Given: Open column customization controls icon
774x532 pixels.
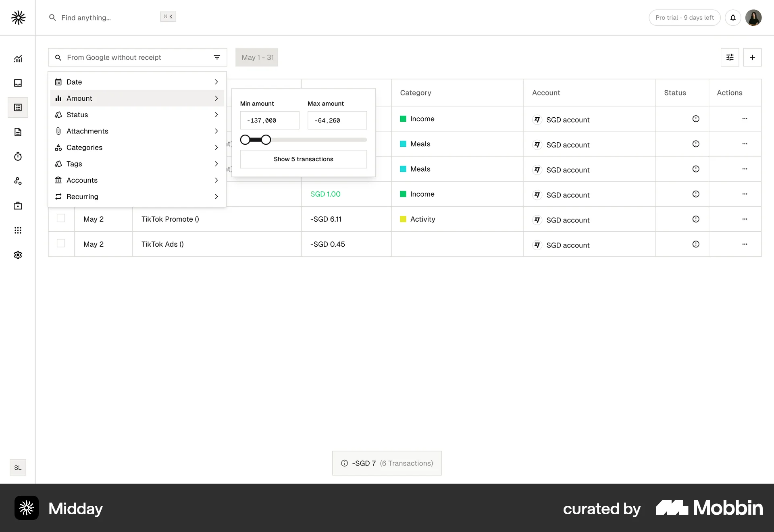Looking at the screenshot, I should click(x=730, y=57).
